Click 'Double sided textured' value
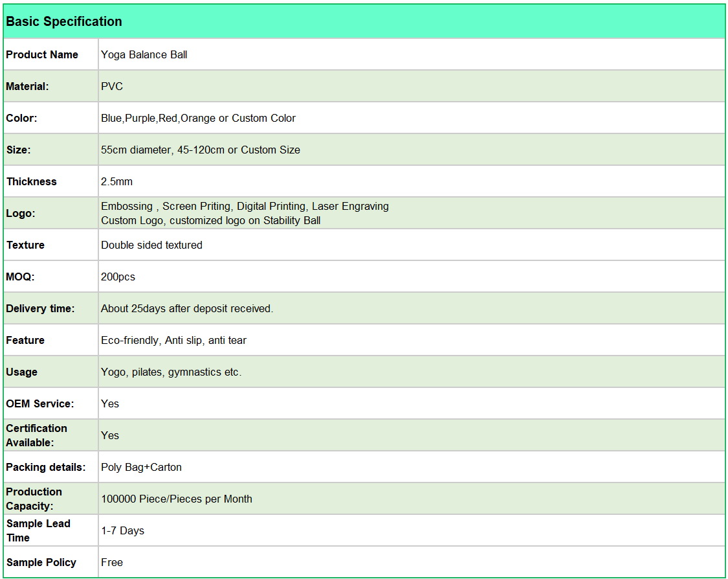This screenshot has width=728, height=579. click(x=152, y=245)
